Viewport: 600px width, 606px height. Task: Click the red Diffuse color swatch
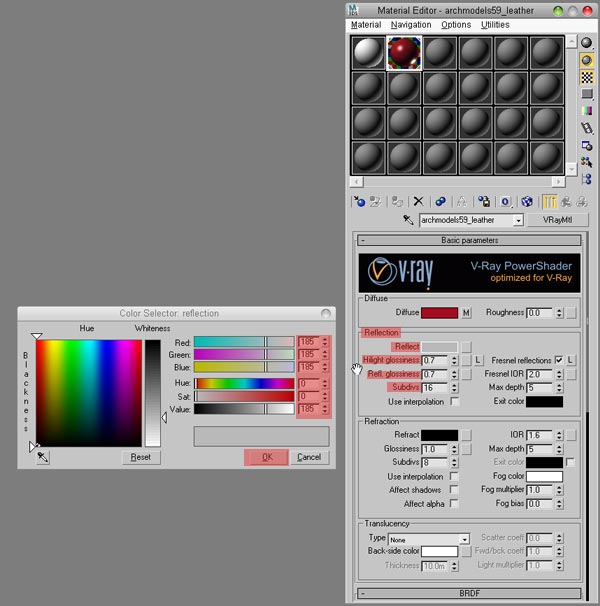coord(439,313)
